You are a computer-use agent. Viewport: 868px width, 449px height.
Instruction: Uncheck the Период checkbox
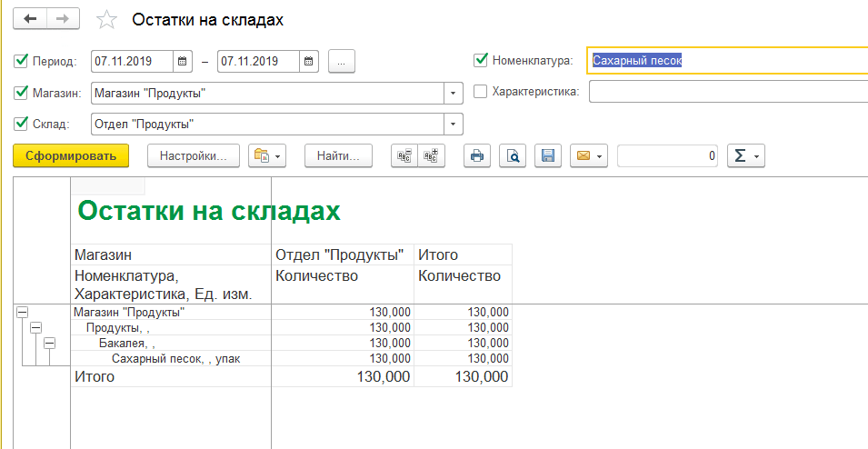[22, 62]
